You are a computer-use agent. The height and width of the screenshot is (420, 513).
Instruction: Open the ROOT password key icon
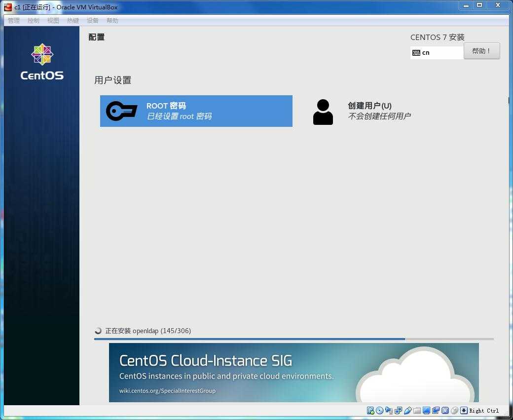click(122, 111)
